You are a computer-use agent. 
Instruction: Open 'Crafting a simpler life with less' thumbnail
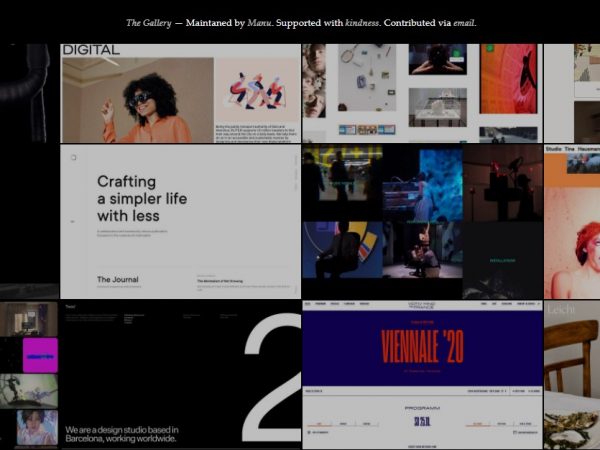[x=180, y=222]
